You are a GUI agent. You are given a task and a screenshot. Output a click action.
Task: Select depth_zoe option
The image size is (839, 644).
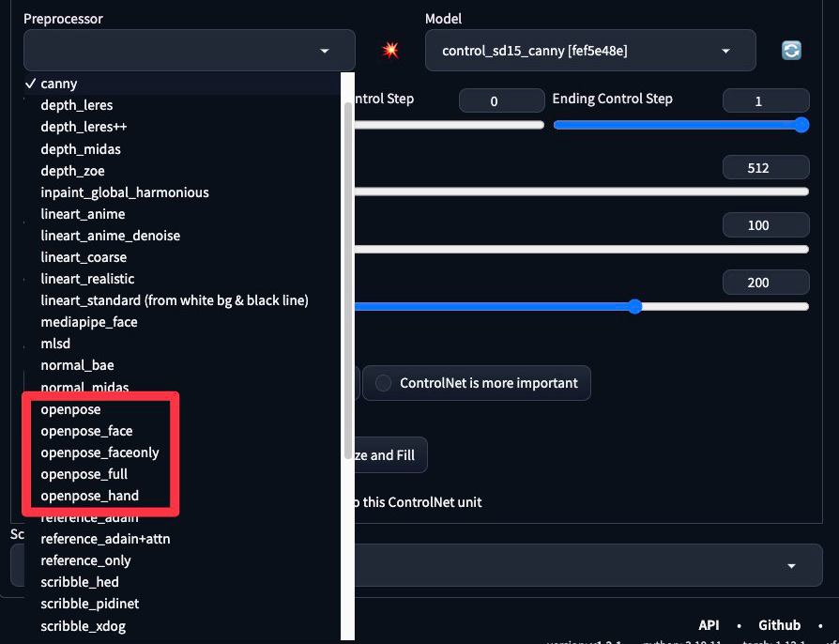[x=182, y=171]
